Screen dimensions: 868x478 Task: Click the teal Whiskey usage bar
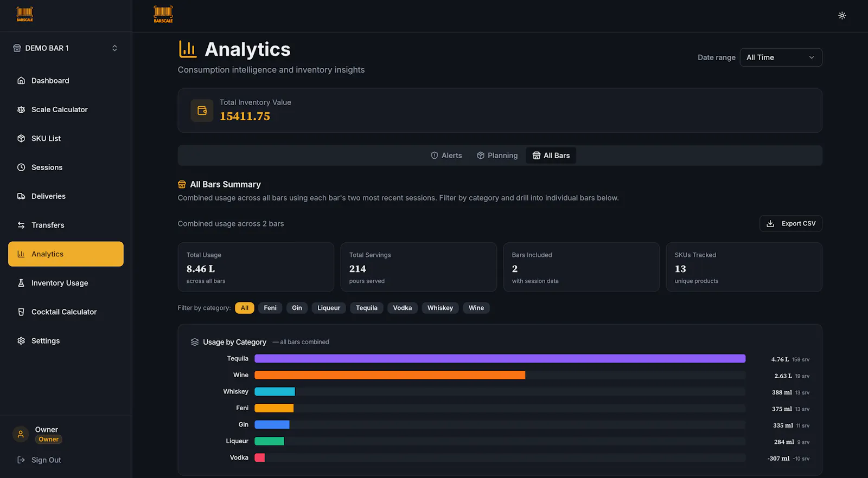[275, 392]
